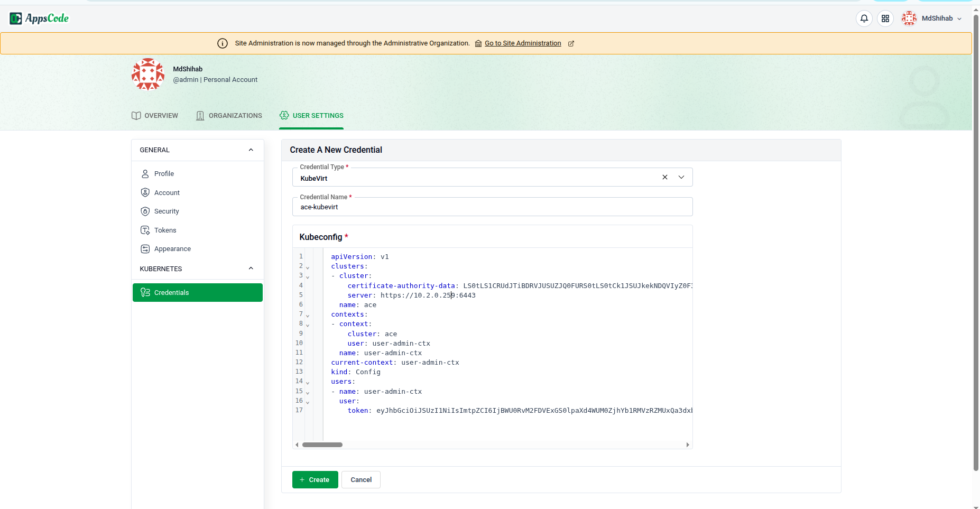Fold the context item at line 8
This screenshot has height=509, width=980.
308,325
